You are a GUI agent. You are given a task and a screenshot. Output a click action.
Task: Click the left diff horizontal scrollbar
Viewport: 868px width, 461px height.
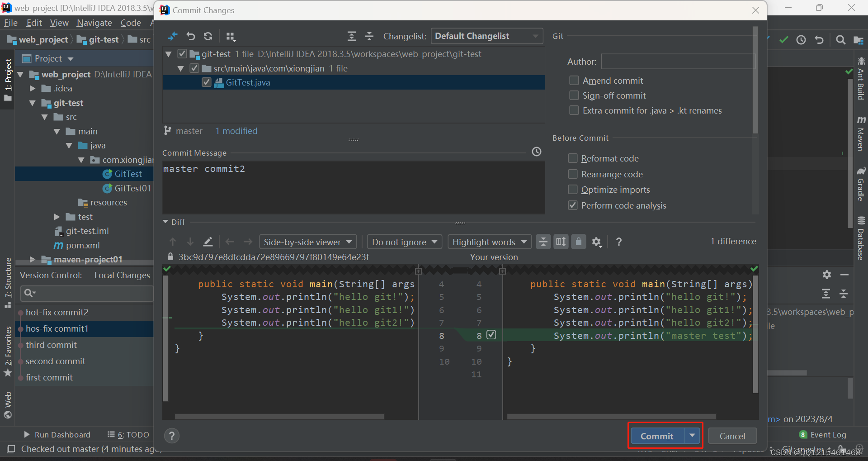click(x=279, y=416)
